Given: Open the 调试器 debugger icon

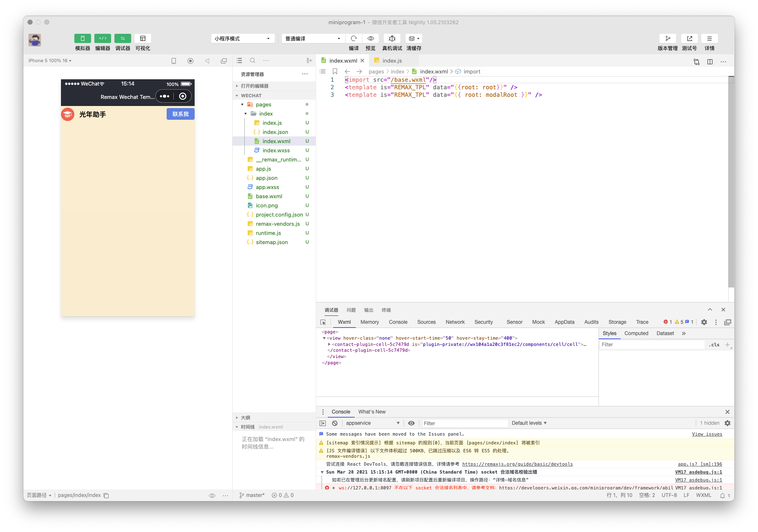Looking at the screenshot, I should (x=122, y=38).
